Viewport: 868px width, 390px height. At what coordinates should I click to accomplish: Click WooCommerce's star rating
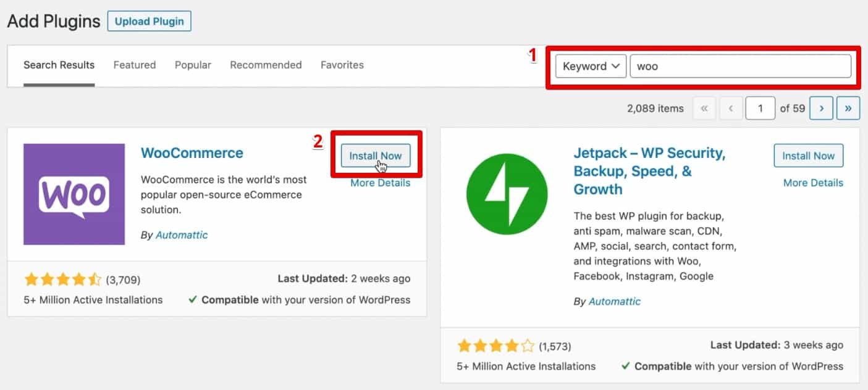coord(62,279)
